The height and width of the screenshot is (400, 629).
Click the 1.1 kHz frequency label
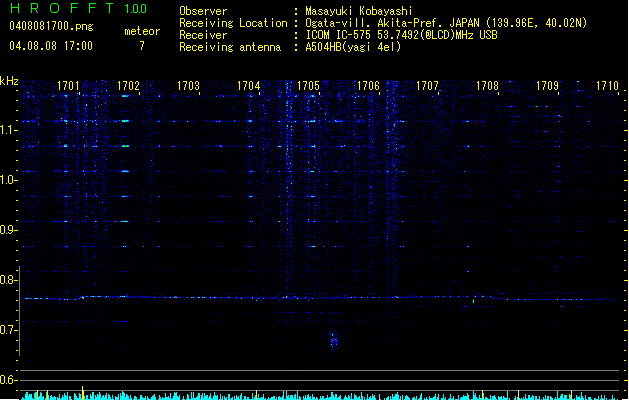click(x=8, y=130)
